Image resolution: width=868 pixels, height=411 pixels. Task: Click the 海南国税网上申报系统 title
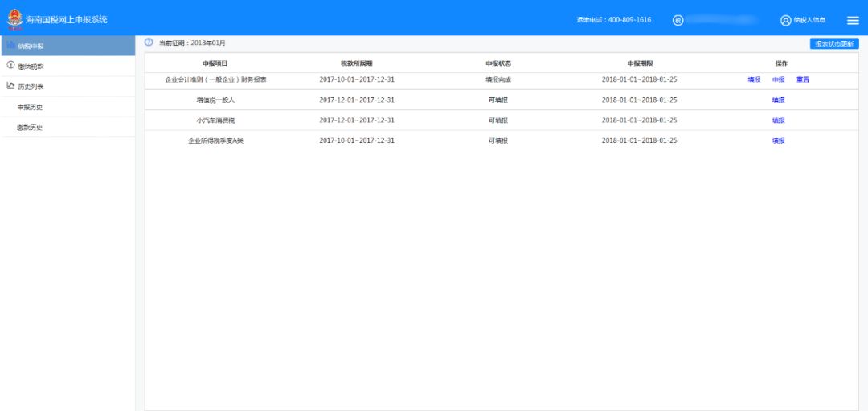[67, 20]
